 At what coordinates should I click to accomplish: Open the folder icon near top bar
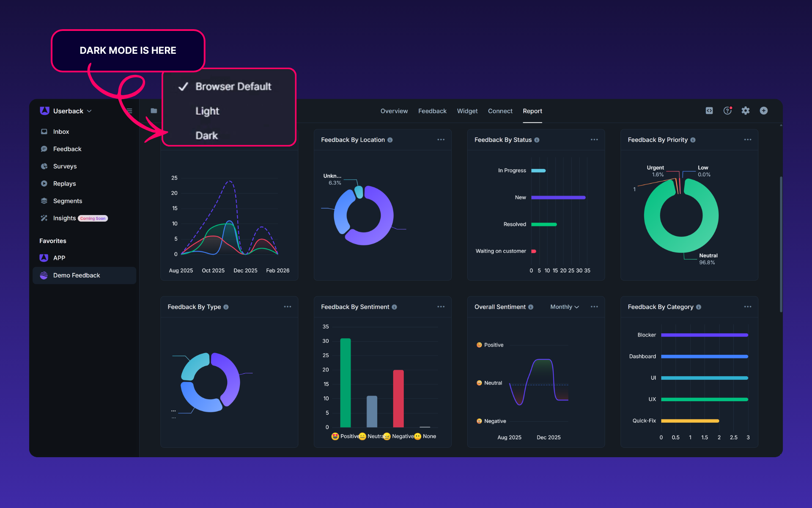[154, 111]
